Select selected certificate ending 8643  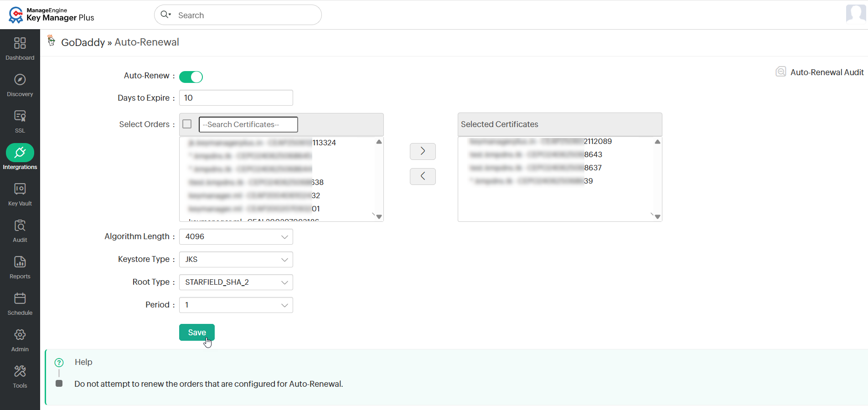tap(536, 155)
